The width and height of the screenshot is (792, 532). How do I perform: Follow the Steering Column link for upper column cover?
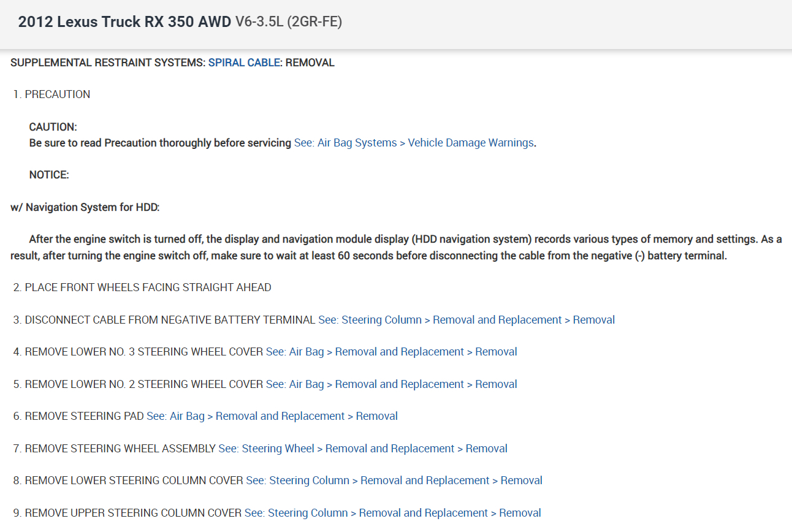(x=392, y=513)
